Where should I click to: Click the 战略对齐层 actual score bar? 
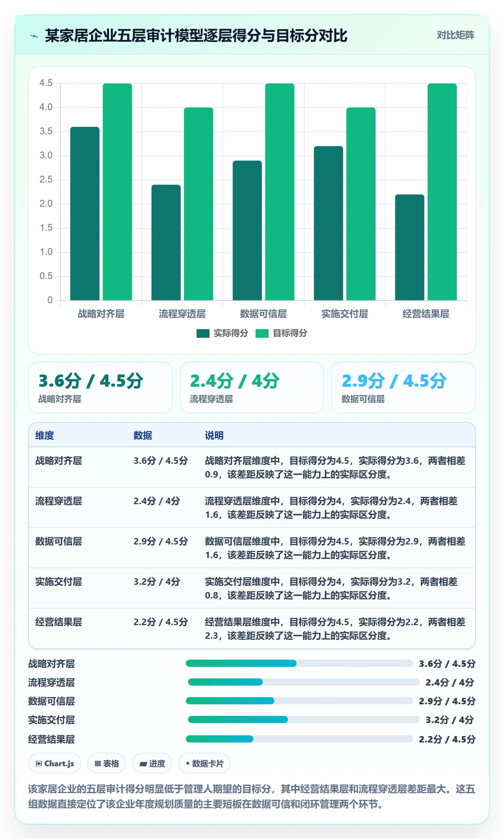(x=85, y=214)
